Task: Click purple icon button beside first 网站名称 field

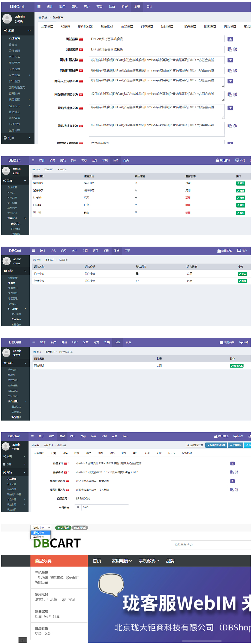Action: 230,39
